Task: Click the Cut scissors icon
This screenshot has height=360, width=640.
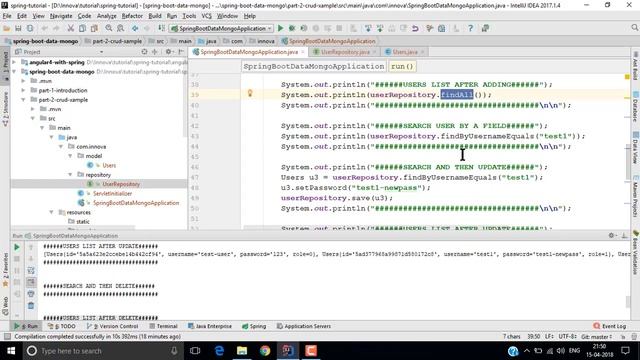Action: click(70, 29)
